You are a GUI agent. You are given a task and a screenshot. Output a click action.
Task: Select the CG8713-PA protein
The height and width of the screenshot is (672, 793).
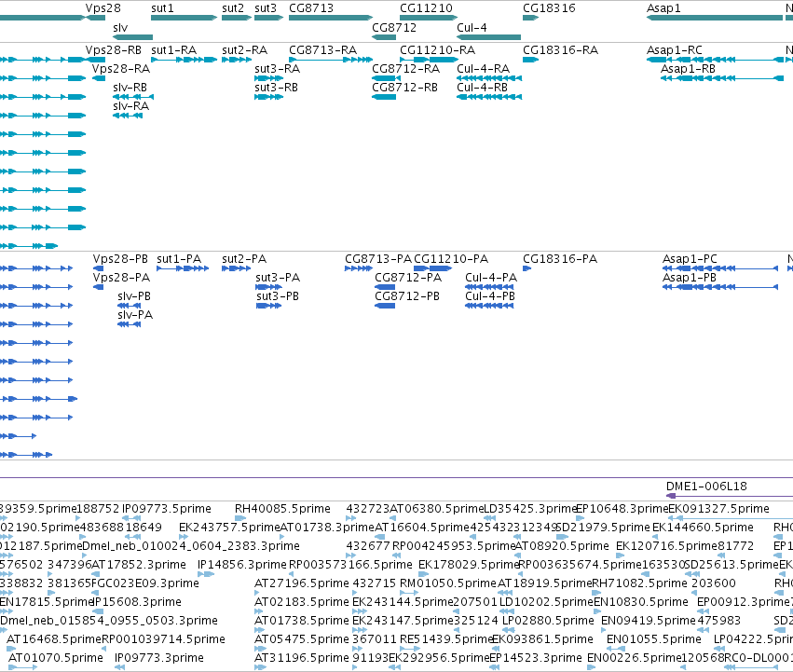pyautogui.click(x=378, y=259)
